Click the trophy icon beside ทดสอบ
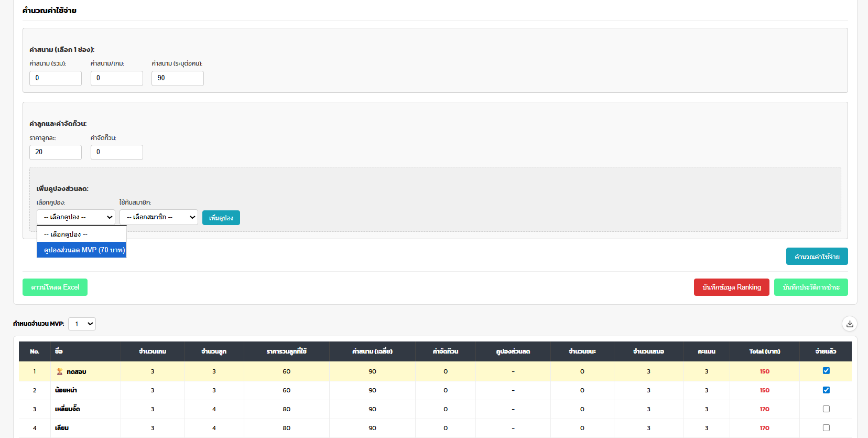 [60, 371]
